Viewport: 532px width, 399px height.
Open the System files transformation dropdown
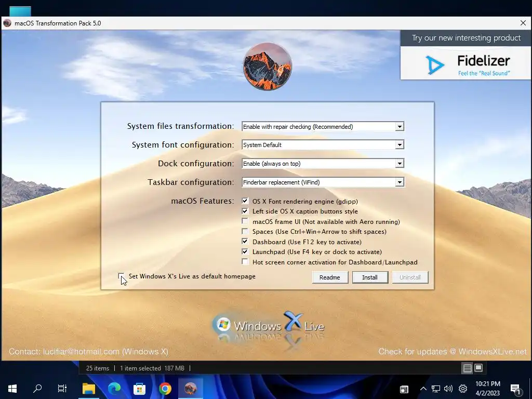(323, 127)
